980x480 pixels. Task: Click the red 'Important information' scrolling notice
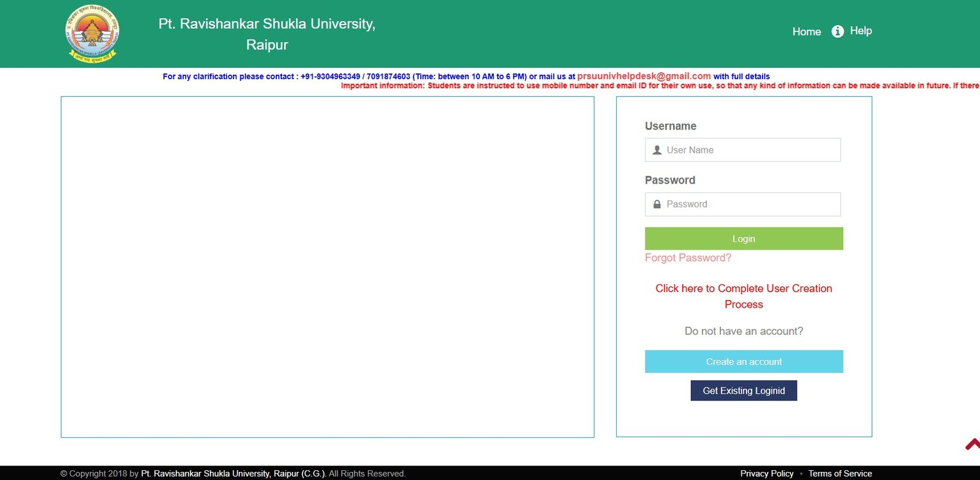pyautogui.click(x=660, y=86)
